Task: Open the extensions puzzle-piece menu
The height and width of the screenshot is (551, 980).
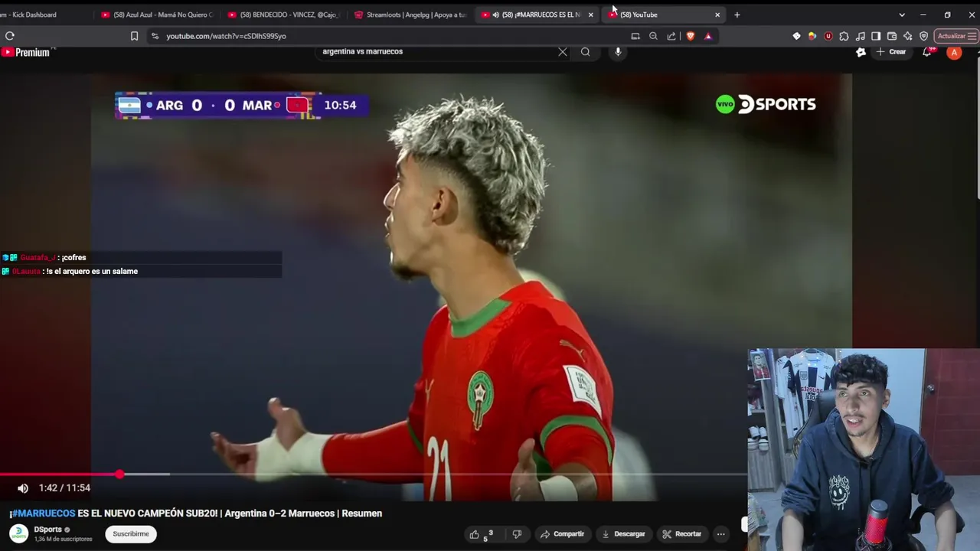Action: point(844,36)
